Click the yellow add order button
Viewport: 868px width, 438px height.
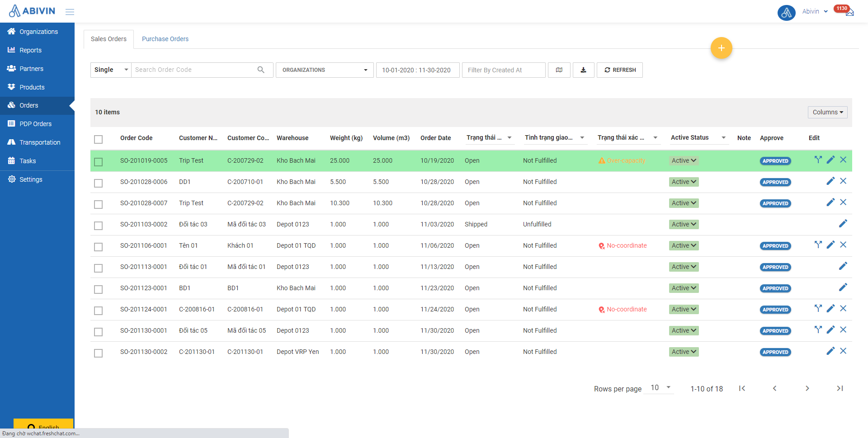pyautogui.click(x=721, y=48)
